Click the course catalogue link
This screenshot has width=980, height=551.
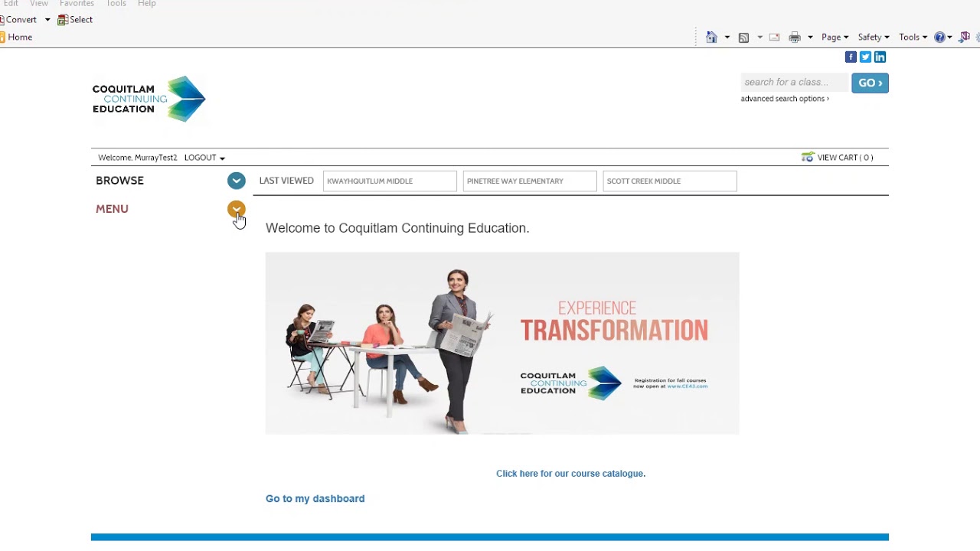click(x=570, y=474)
